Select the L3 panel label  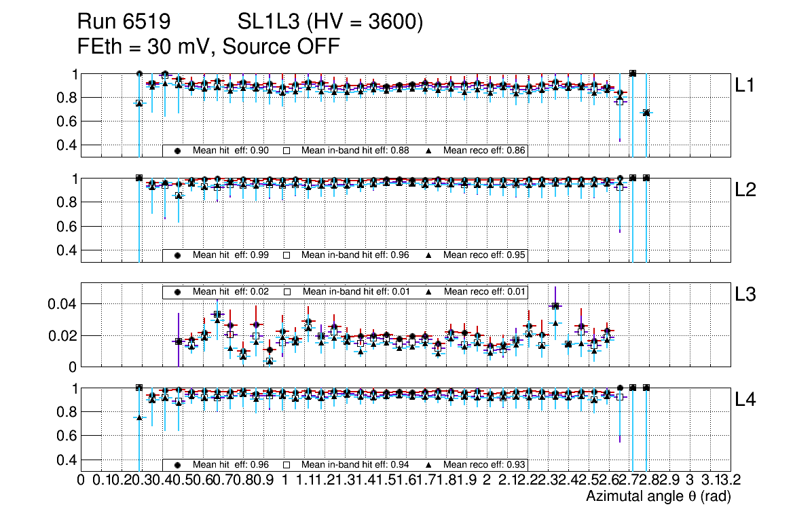747,295
